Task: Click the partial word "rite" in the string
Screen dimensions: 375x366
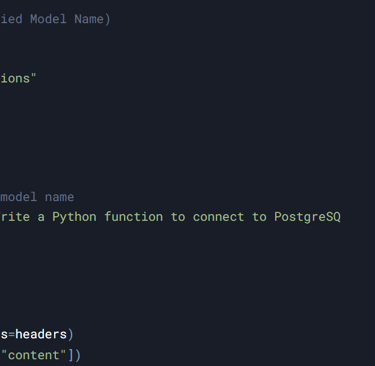Action: (x=15, y=217)
